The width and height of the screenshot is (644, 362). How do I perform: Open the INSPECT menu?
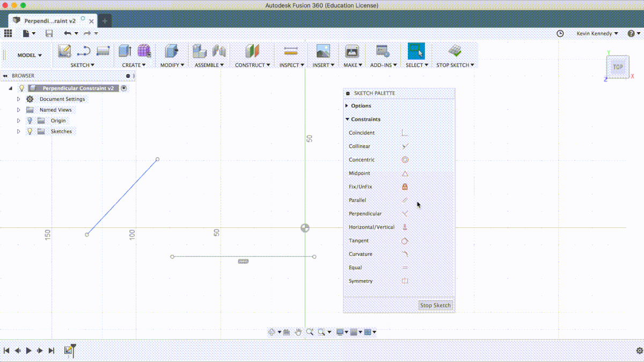(292, 65)
